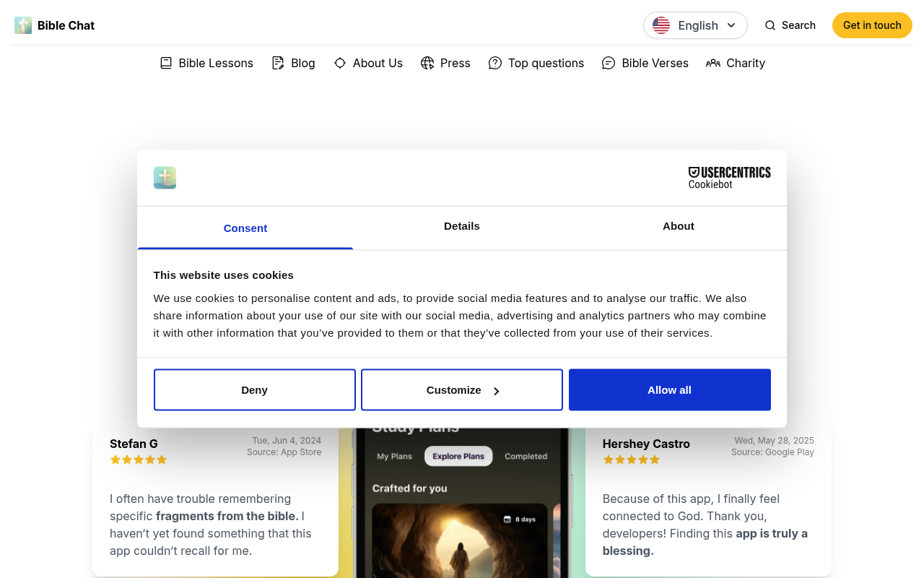Viewport: 924px width, 578px height.
Task: Open the About tab in the cookie dialog
Action: (678, 226)
